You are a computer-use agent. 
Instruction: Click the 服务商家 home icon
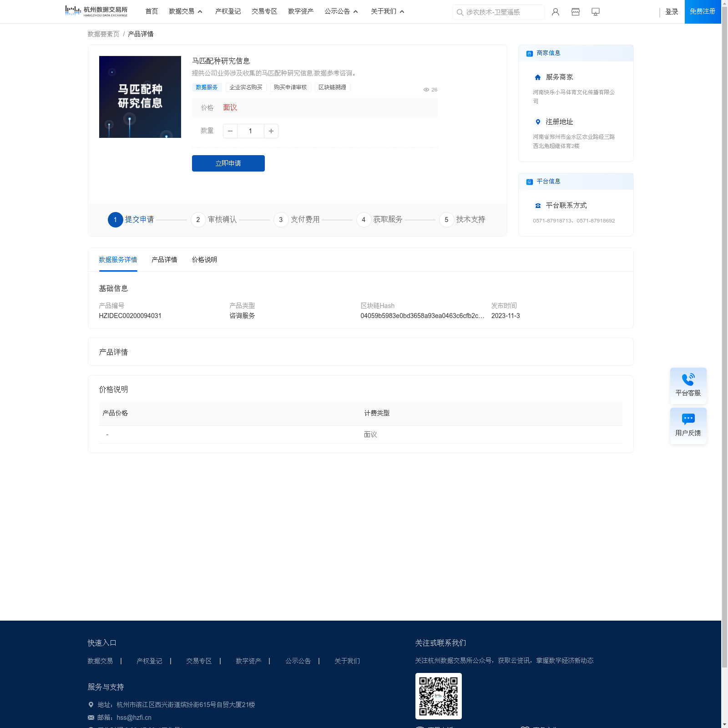[538, 77]
